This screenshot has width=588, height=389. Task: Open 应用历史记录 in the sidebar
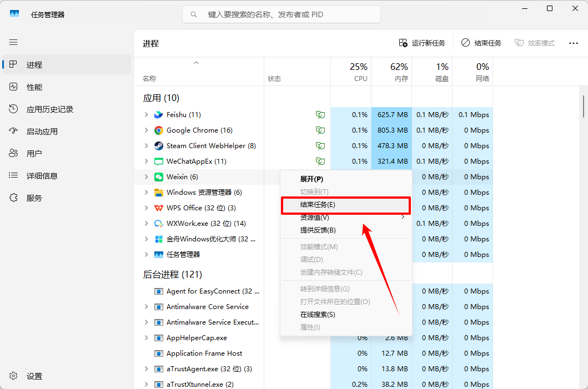pyautogui.click(x=67, y=109)
